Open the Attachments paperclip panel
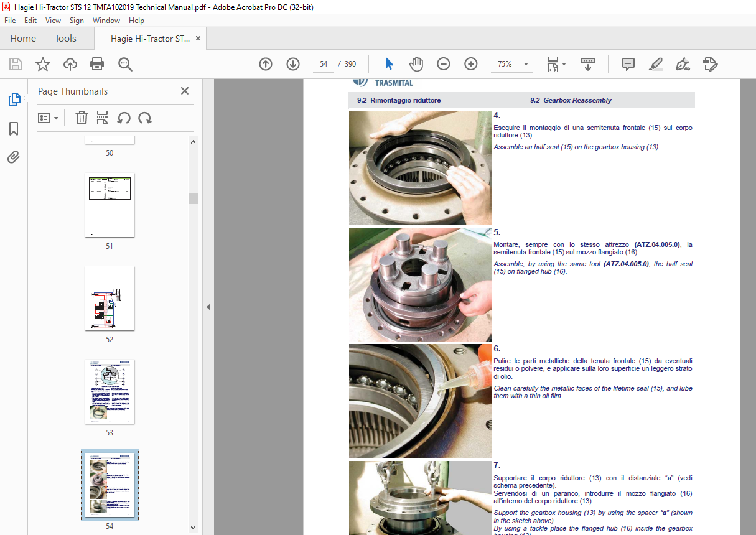Viewport: 756px width, 535px height. click(14, 157)
